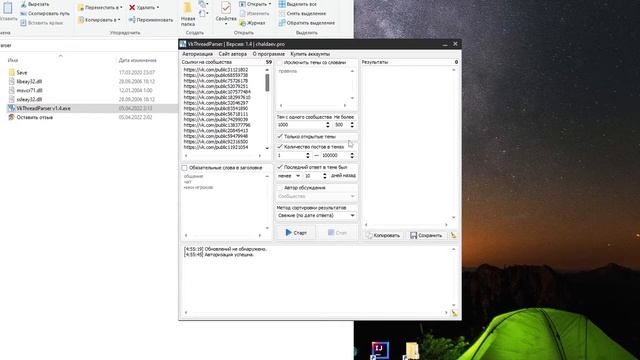Image resolution: width=640 pixels, height=360 pixels.
Task: Click the log line Авторизация успешна
Action: pyautogui.click(x=219, y=254)
